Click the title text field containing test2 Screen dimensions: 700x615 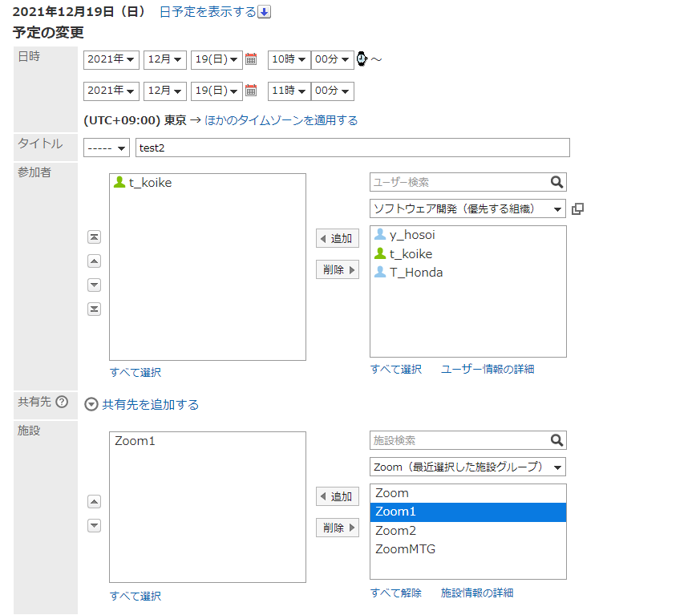352,148
